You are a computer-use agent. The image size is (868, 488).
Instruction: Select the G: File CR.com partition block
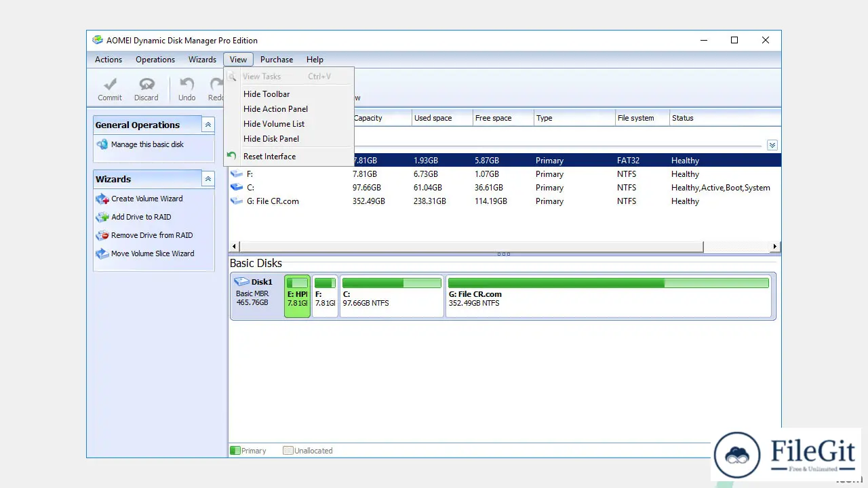[x=608, y=296]
